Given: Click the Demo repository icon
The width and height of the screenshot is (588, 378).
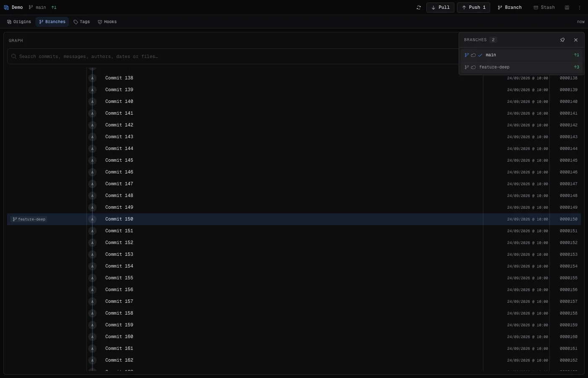Looking at the screenshot, I should 6,8.
